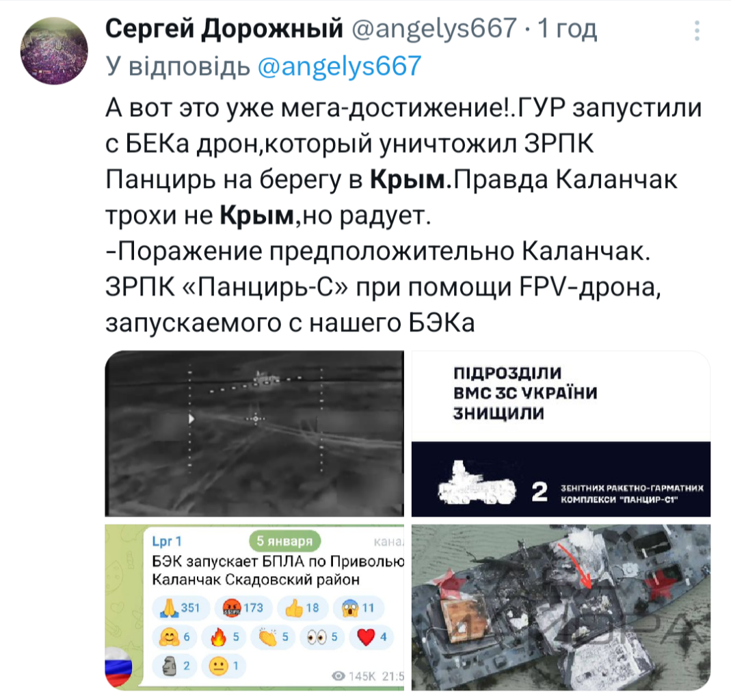Open the '1 год' timestamp link
Screen dimensions: 731x700
click(567, 28)
